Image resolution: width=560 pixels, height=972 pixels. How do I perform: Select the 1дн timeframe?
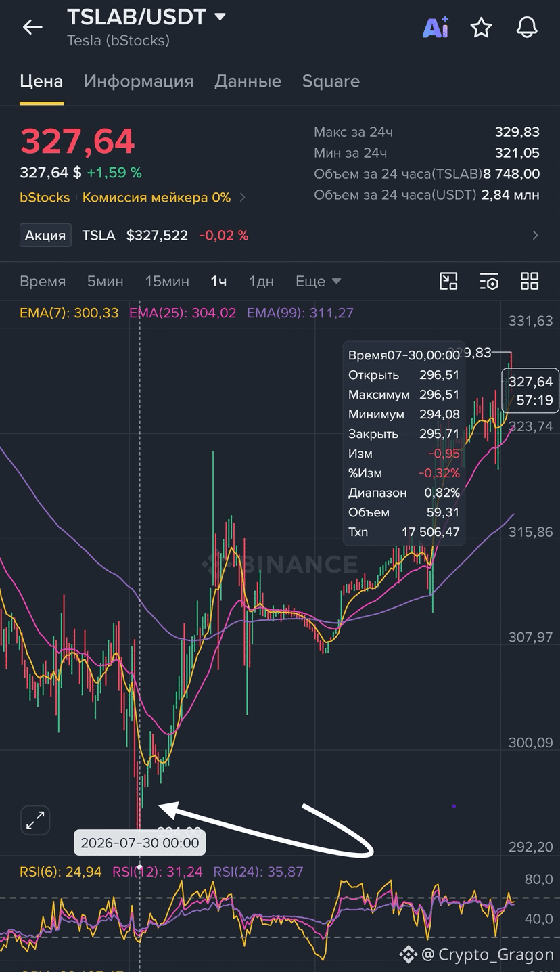(261, 281)
